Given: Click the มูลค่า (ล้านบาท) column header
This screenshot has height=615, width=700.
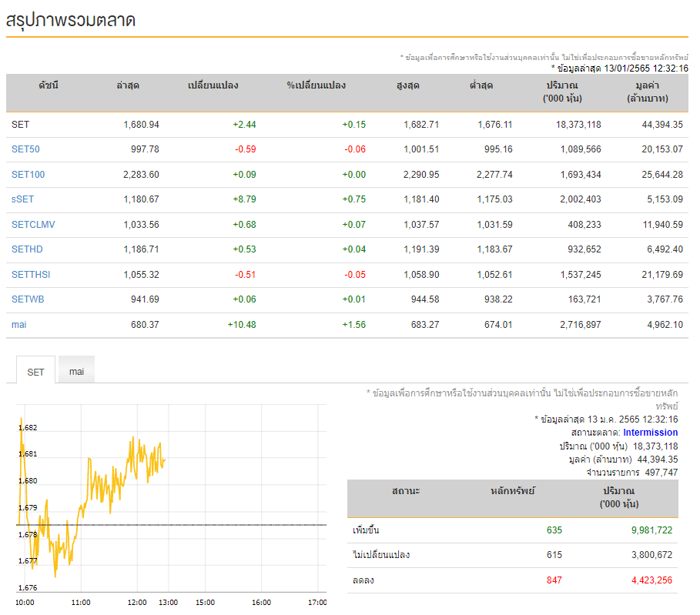Looking at the screenshot, I should click(x=648, y=92).
